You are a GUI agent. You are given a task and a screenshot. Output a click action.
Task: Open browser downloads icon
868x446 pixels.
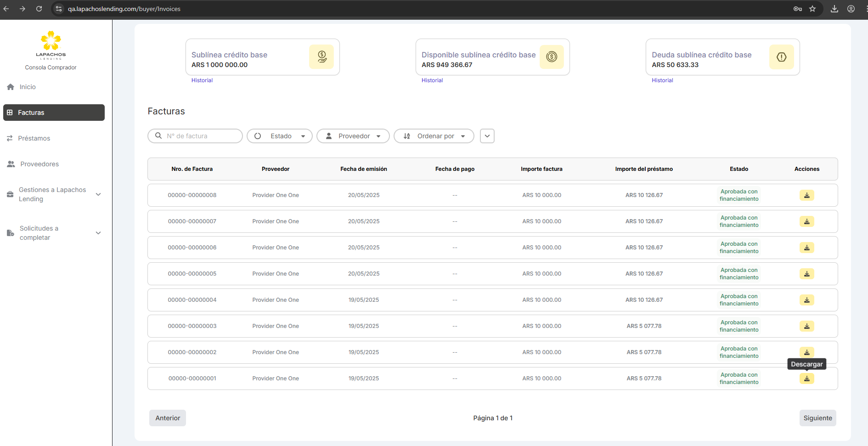[x=834, y=9]
